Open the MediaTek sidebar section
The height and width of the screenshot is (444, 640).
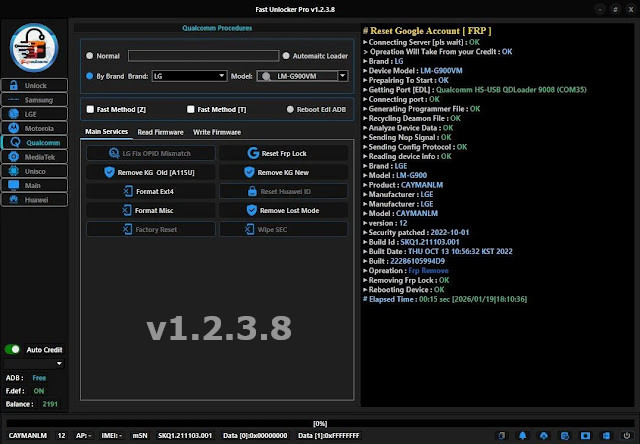pyautogui.click(x=35, y=157)
